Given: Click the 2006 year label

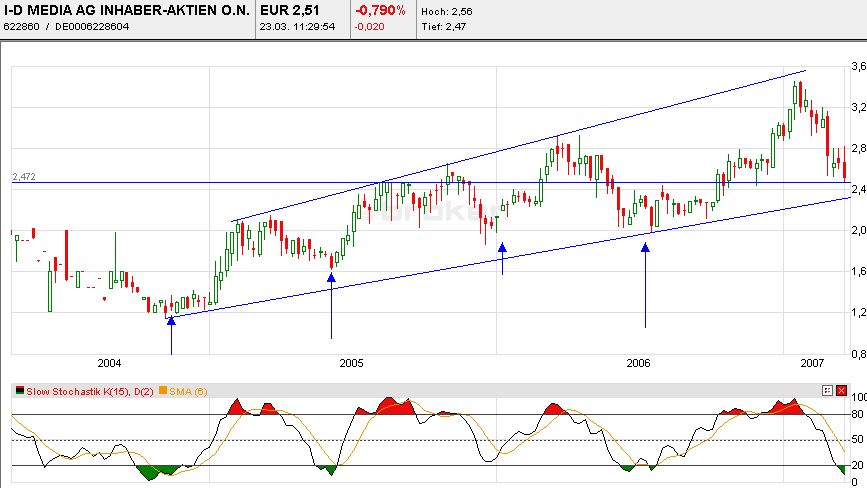Looking at the screenshot, I should pos(638,363).
